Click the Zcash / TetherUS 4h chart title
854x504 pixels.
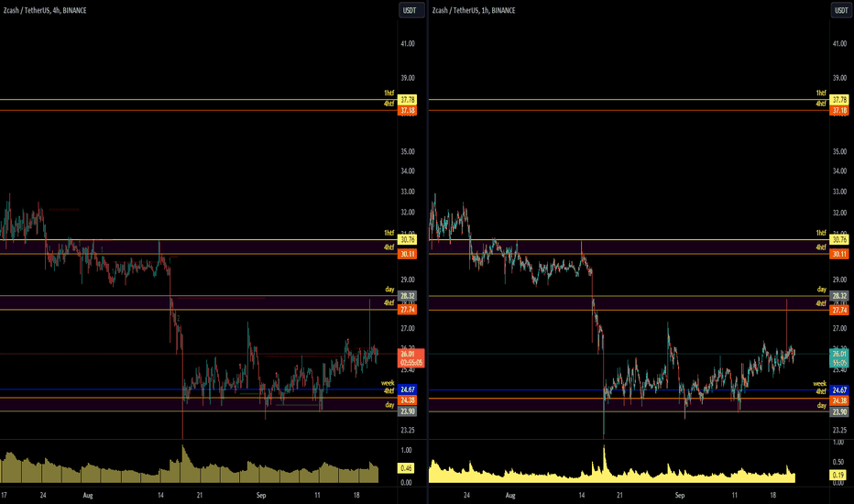pyautogui.click(x=45, y=10)
